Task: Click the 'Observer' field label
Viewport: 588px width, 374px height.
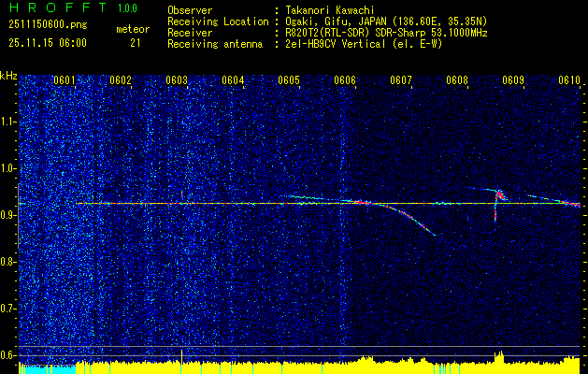Action: 190,10
